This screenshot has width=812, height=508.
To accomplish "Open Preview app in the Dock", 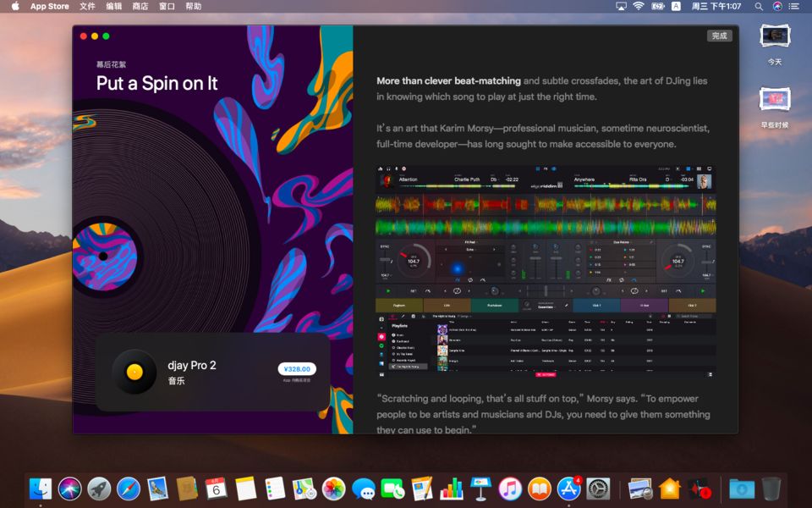I will [640, 489].
